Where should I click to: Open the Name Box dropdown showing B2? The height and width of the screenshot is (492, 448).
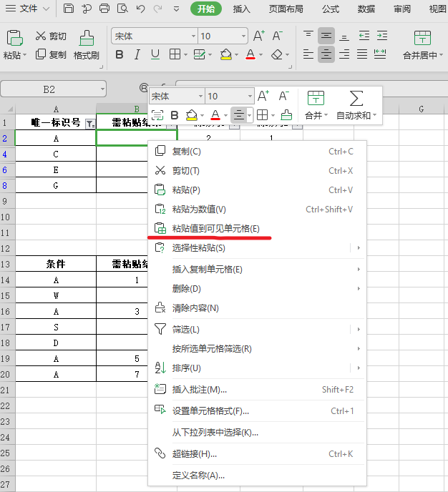click(102, 89)
